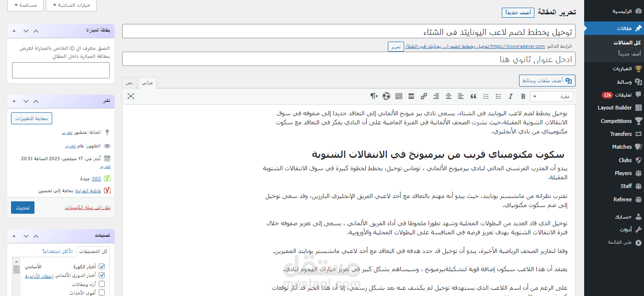Apply blockquote formatting
The image size is (644, 296).
coord(473,96)
